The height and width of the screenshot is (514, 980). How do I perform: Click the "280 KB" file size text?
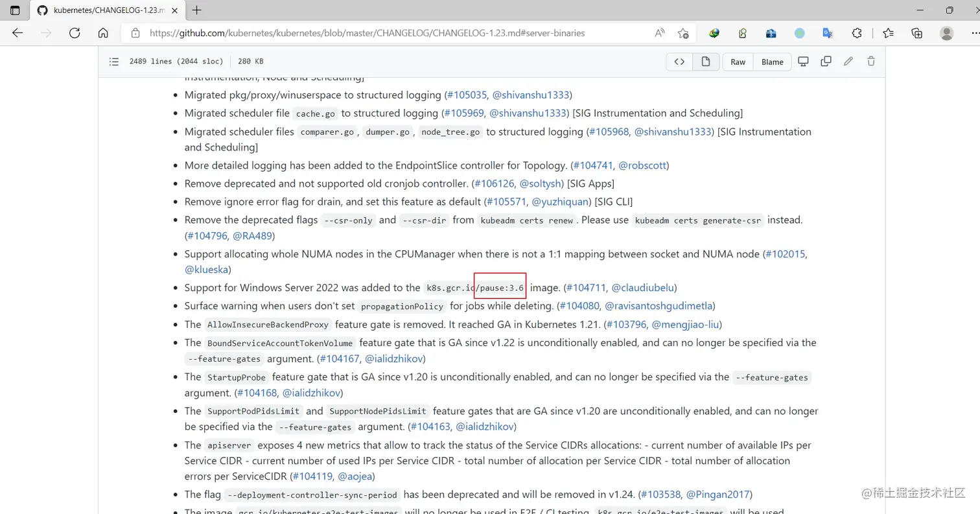point(251,62)
